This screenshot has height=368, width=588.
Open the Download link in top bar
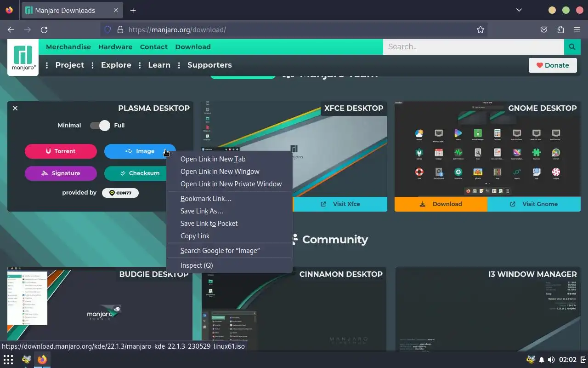(193, 47)
